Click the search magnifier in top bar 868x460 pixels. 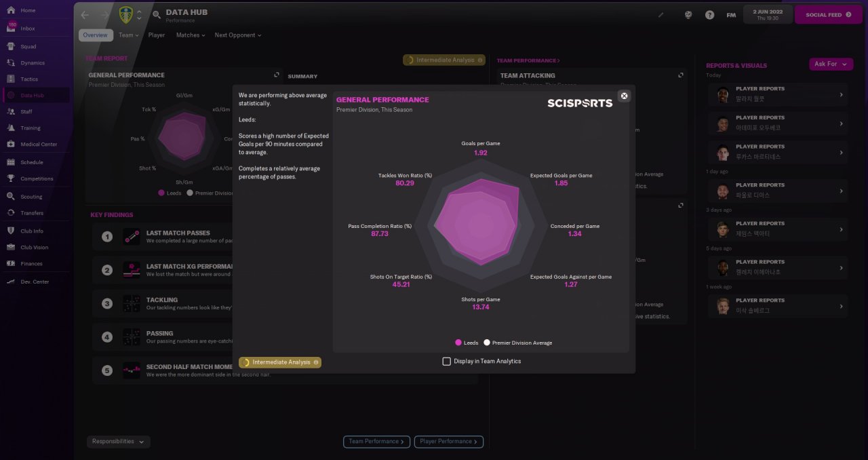(x=157, y=14)
